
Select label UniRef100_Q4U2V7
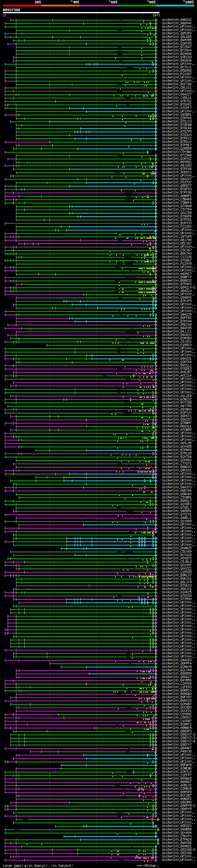(177, 179)
